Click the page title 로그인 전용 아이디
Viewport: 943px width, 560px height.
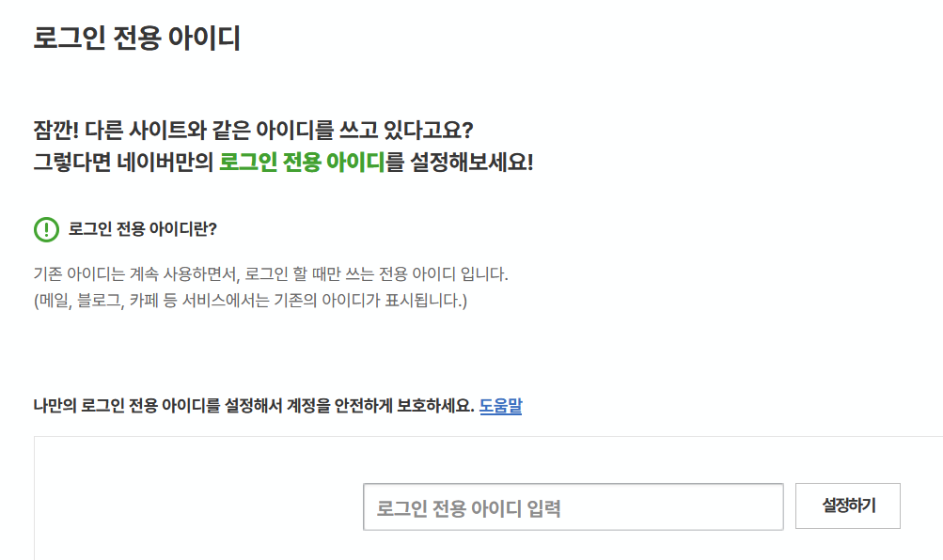[137, 39]
